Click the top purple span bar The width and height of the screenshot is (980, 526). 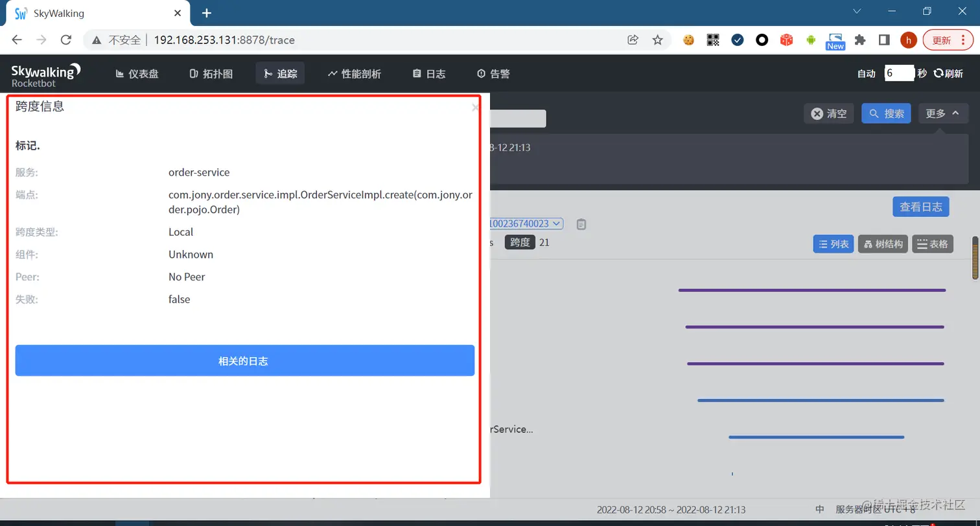click(811, 290)
